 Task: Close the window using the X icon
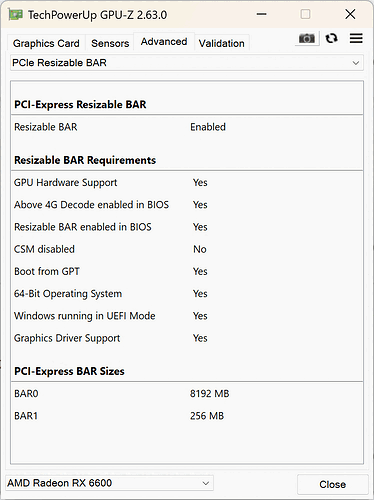(x=350, y=14)
